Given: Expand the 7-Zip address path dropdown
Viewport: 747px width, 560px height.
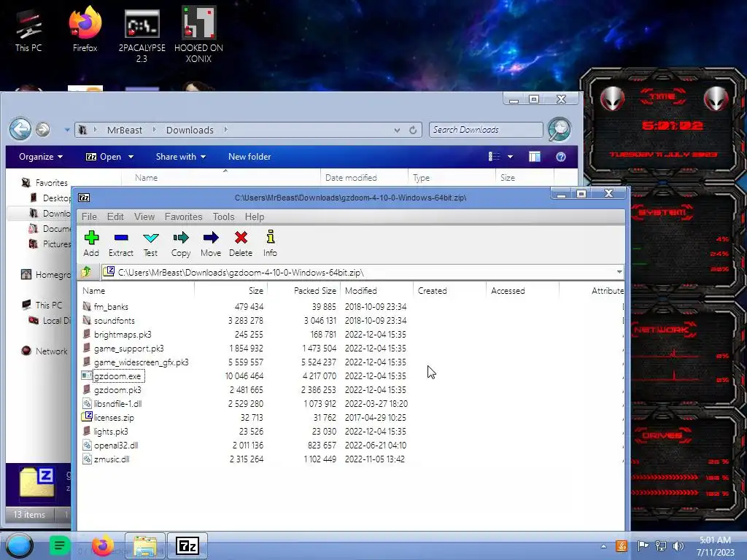Looking at the screenshot, I should click(x=619, y=272).
